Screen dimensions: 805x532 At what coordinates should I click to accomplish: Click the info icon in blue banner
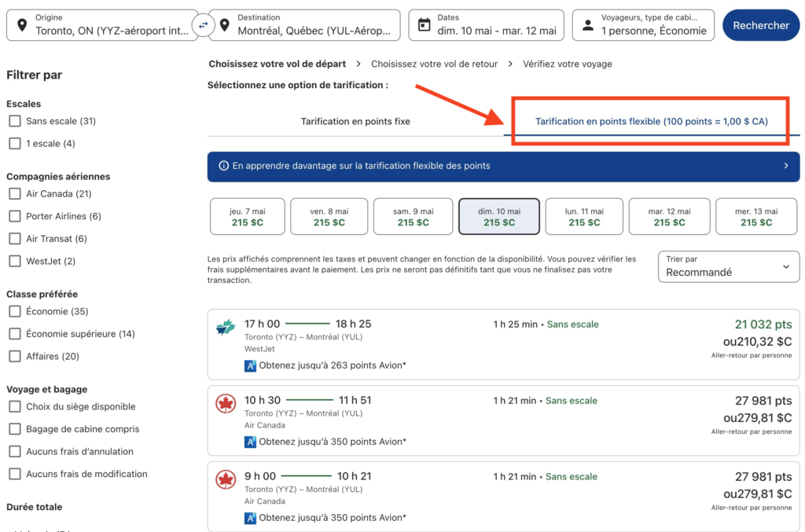pyautogui.click(x=224, y=166)
